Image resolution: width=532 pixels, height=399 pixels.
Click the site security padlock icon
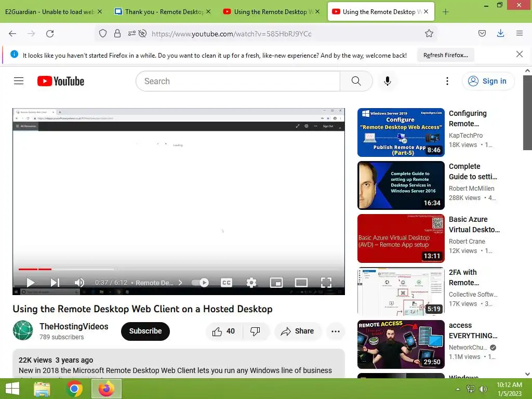pos(117,33)
